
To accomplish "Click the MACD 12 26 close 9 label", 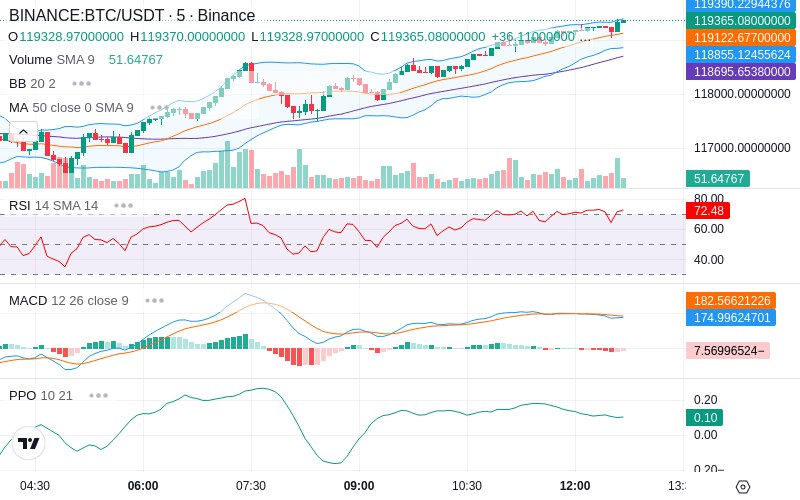I will click(69, 301).
